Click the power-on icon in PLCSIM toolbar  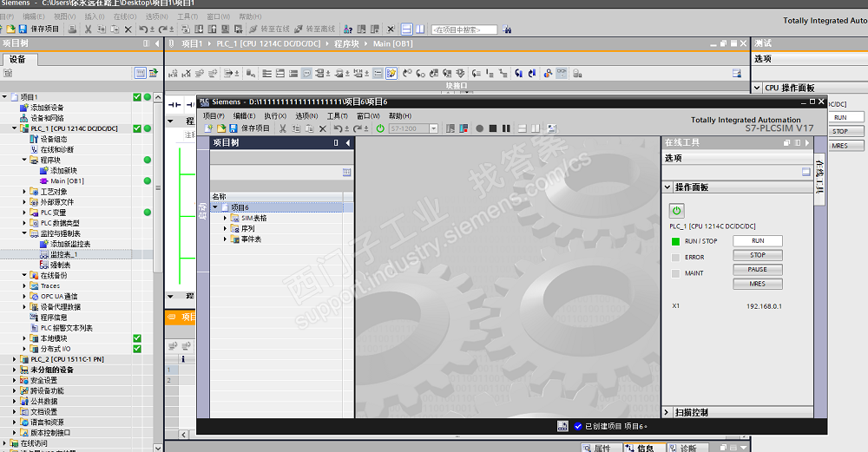(x=380, y=128)
